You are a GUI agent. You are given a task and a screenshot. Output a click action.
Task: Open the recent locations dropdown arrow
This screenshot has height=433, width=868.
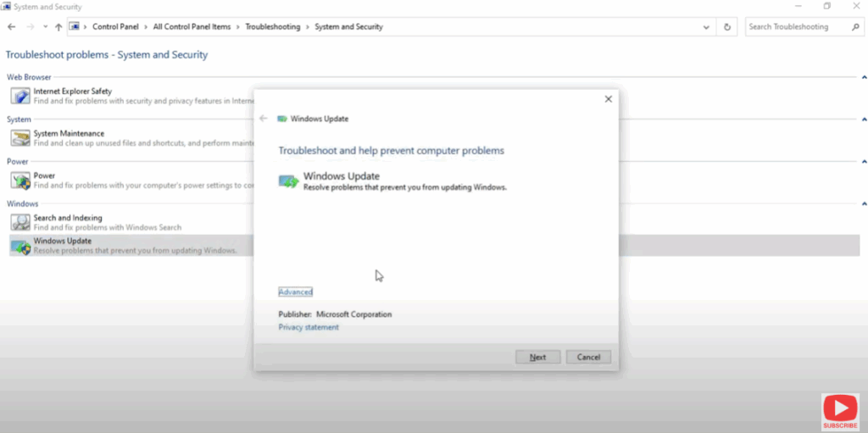pos(46,26)
